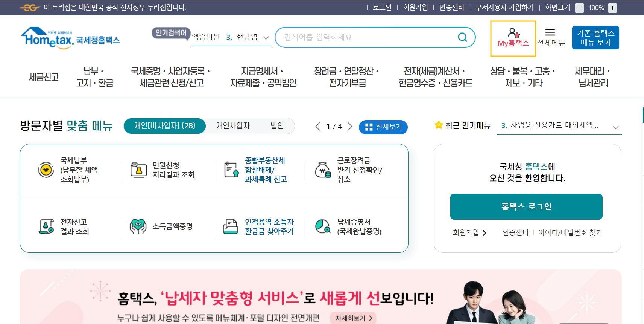Click 회원가입 link under login box
The width and height of the screenshot is (644, 324).
(x=469, y=232)
